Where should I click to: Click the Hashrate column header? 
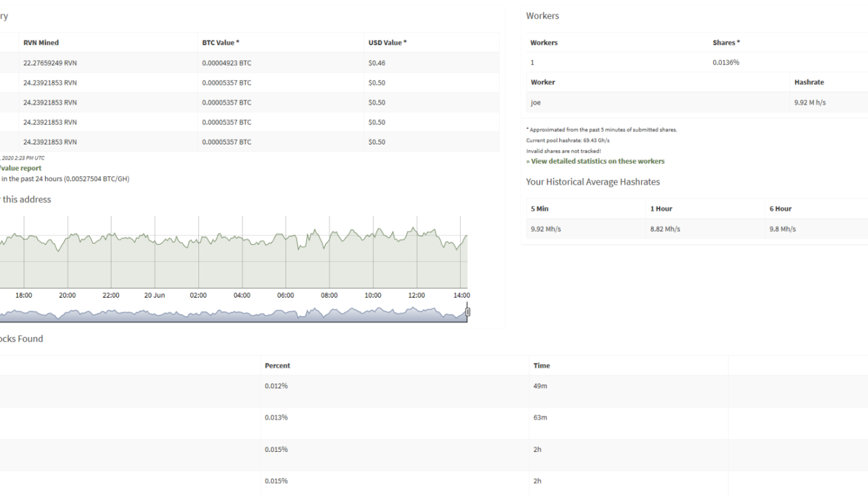(x=809, y=82)
